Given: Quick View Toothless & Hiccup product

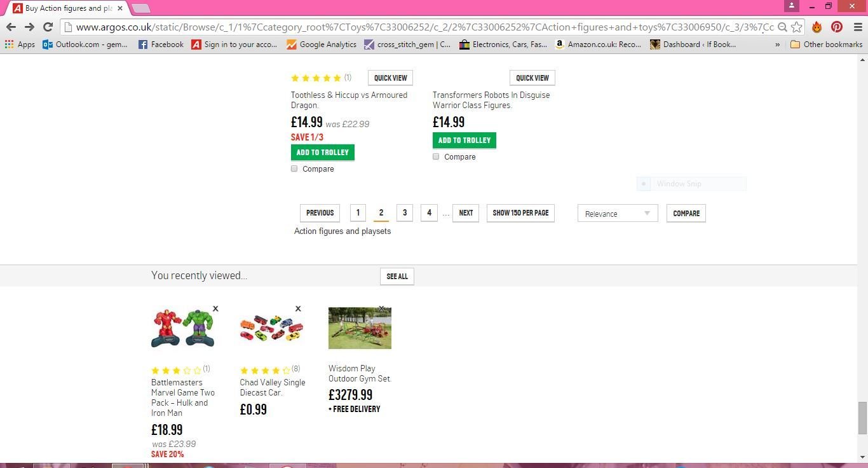Looking at the screenshot, I should coord(390,78).
